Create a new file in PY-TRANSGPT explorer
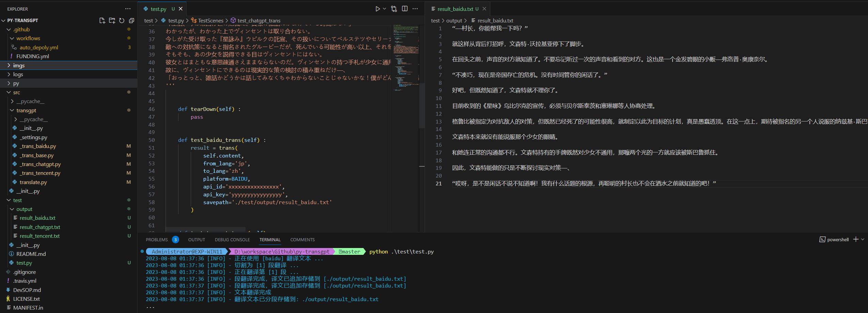Viewport: 868px width, 313px height. (x=102, y=20)
